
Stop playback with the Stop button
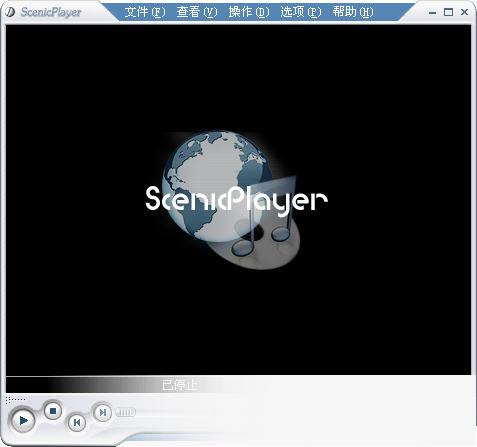53,411
